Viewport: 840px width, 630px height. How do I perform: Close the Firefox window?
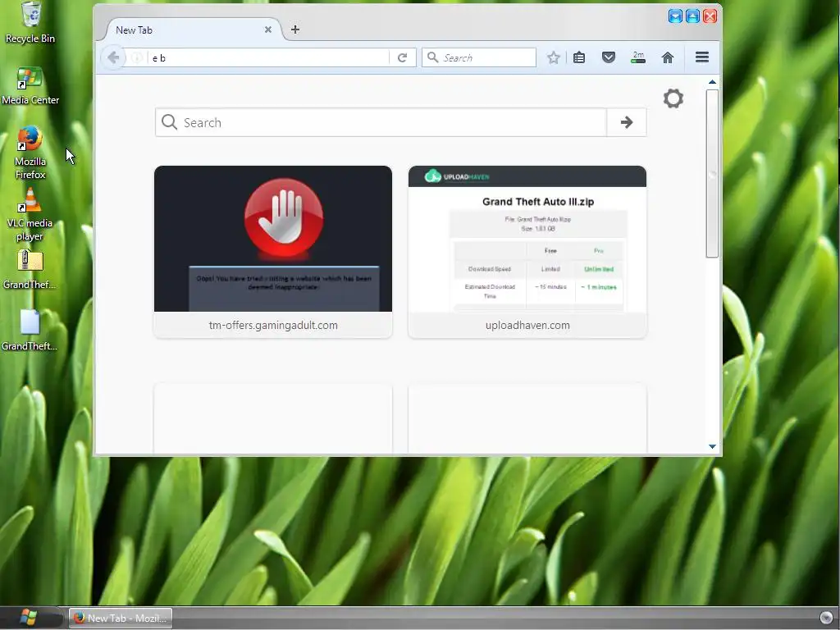tap(710, 16)
